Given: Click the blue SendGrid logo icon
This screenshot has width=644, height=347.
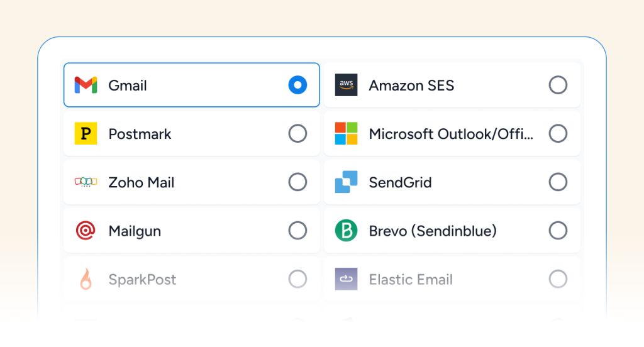Looking at the screenshot, I should point(347,182).
